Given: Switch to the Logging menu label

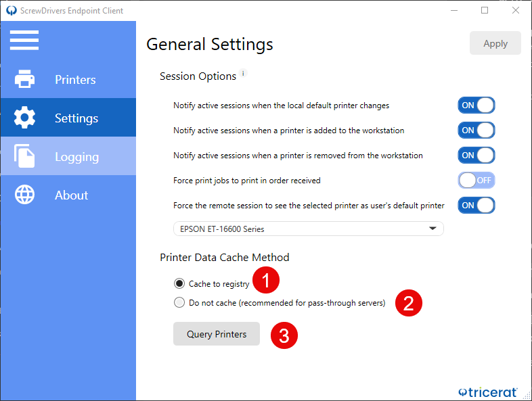Looking at the screenshot, I should [76, 157].
